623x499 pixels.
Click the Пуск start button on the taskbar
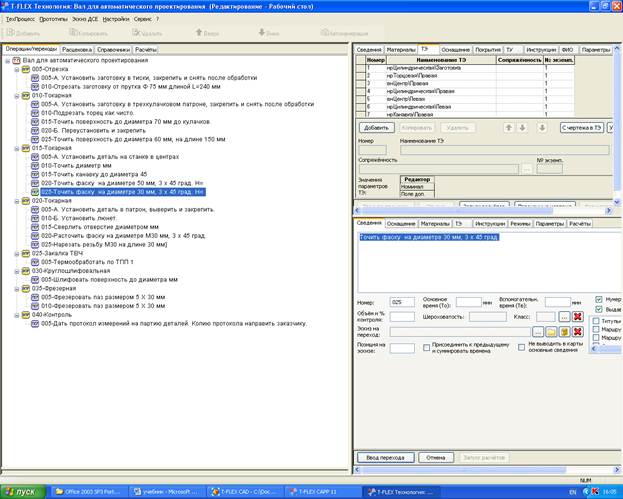click(21, 492)
